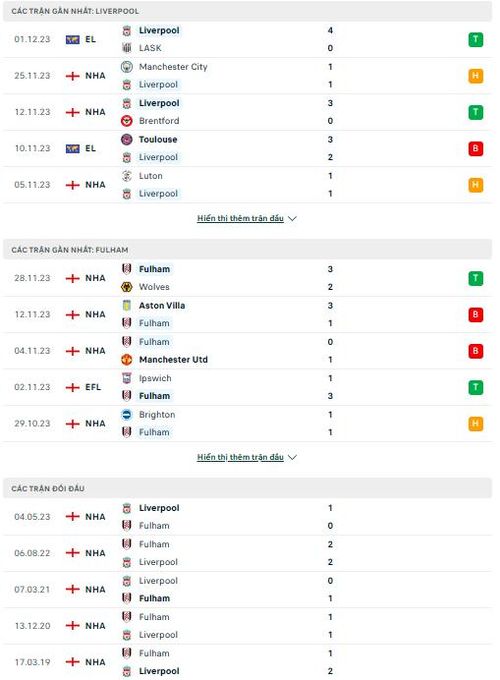Click the Manchester City club crest
Image resolution: width=500 pixels, height=680 pixels.
pyautogui.click(x=127, y=67)
